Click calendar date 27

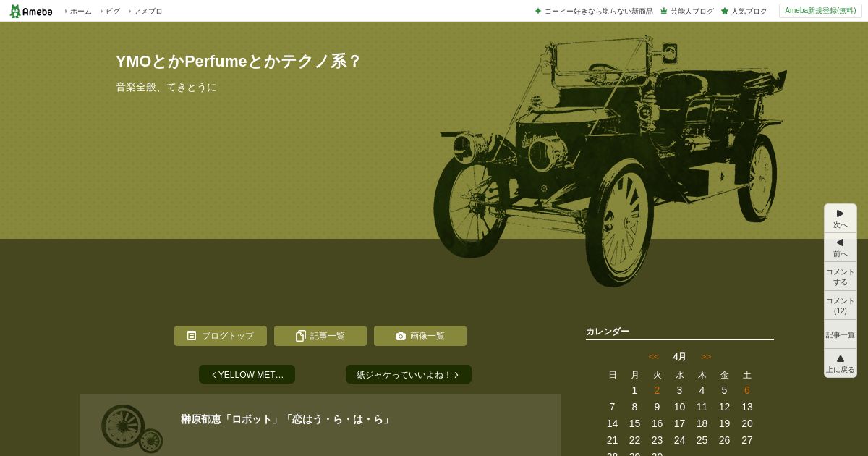(747, 440)
